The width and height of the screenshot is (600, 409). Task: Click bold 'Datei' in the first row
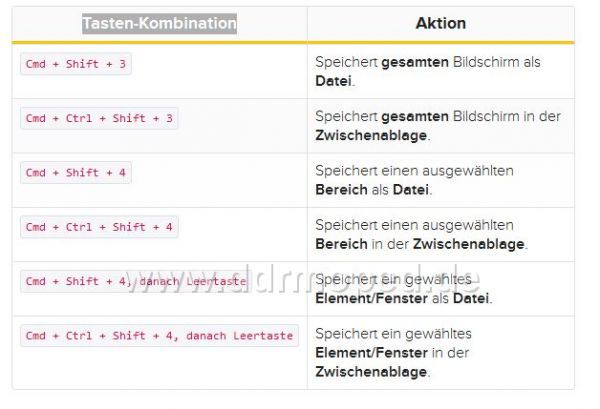click(x=333, y=81)
